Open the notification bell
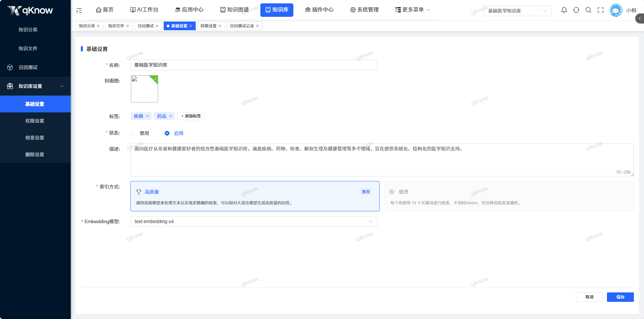 564,10
